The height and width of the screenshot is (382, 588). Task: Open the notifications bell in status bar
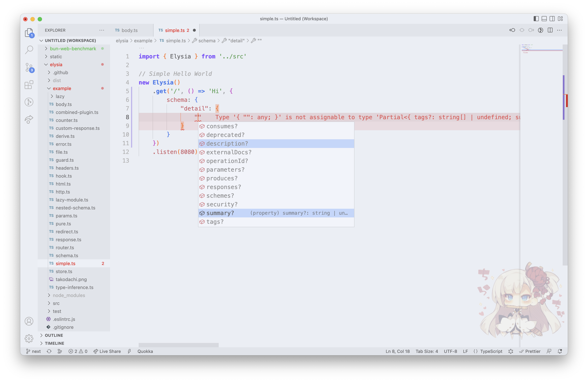coord(560,351)
